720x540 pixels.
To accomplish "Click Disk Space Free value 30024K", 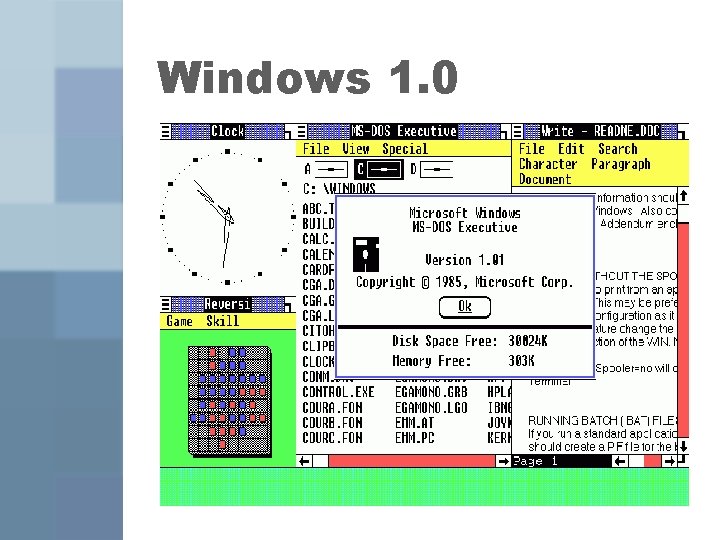I will (x=528, y=341).
